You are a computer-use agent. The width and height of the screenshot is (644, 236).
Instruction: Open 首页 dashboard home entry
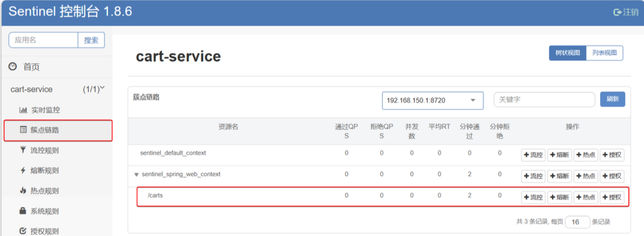tap(31, 67)
